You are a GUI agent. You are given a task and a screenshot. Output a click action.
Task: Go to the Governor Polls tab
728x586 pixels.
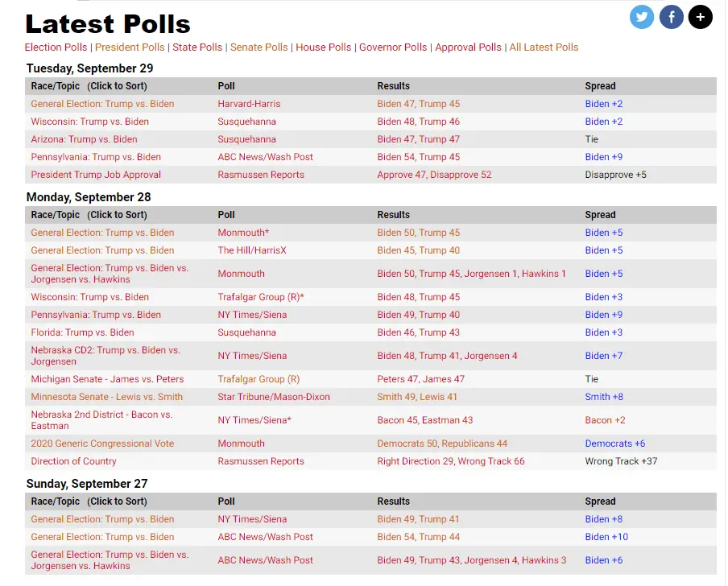[x=393, y=47]
